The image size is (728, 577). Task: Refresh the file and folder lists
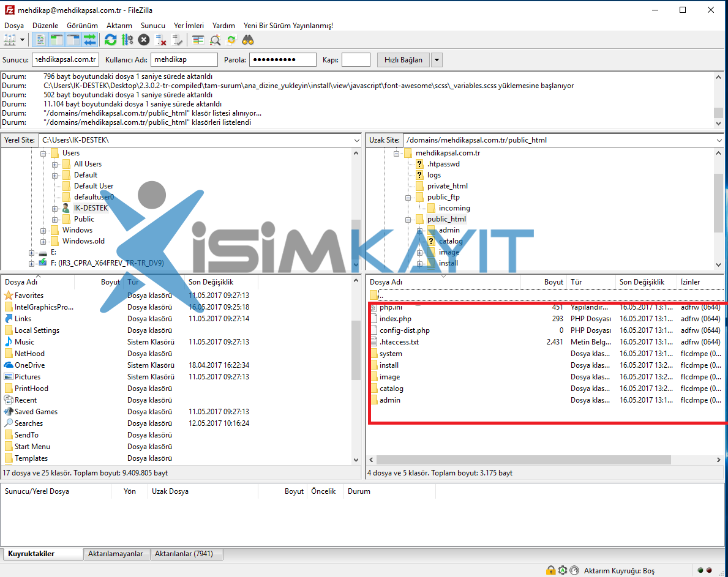110,40
